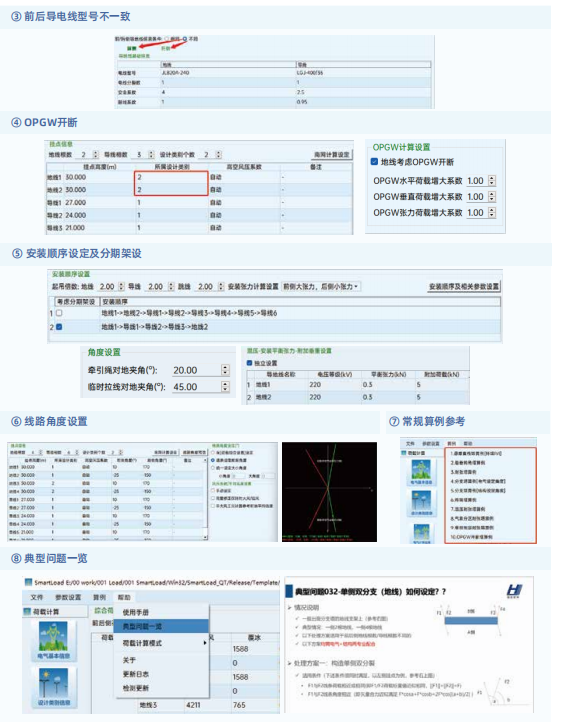Click the HI logo on the 典型问题032 slide
Viewport: 563px width, 725px height.
click(514, 590)
